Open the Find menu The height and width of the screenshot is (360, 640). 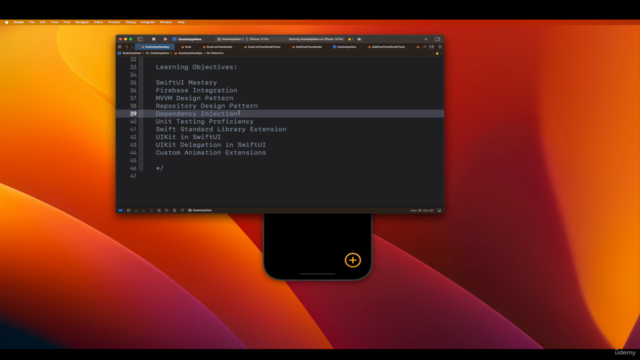coord(67,22)
